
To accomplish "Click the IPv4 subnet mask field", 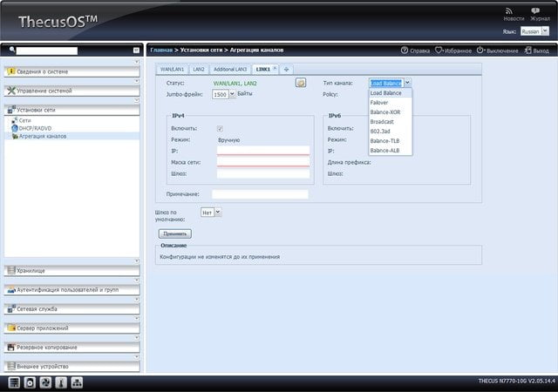I will [263, 162].
